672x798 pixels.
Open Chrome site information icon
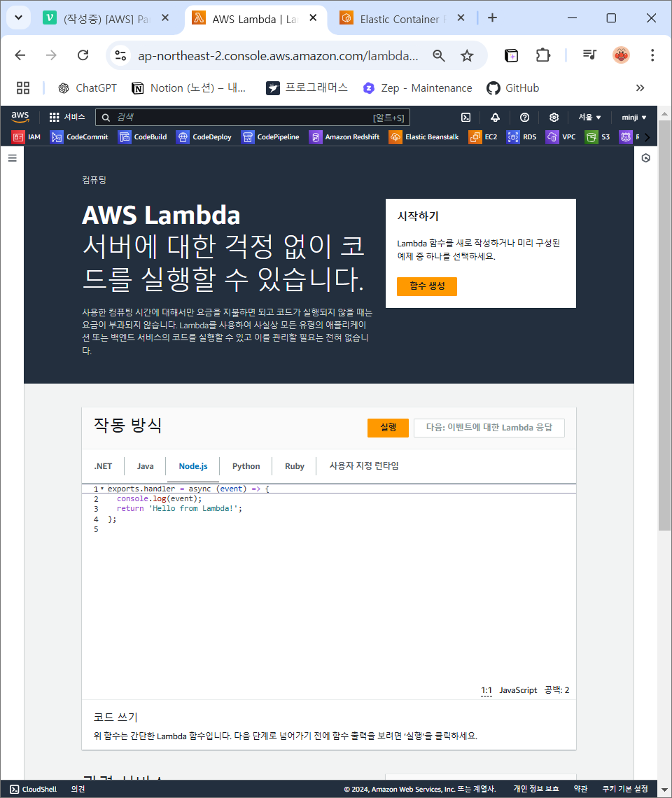(120, 55)
